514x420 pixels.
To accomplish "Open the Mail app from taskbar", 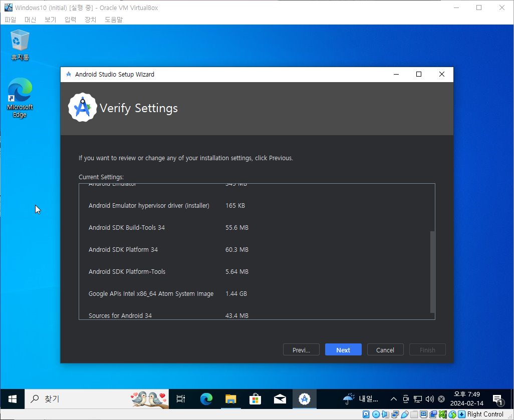I will pos(280,398).
